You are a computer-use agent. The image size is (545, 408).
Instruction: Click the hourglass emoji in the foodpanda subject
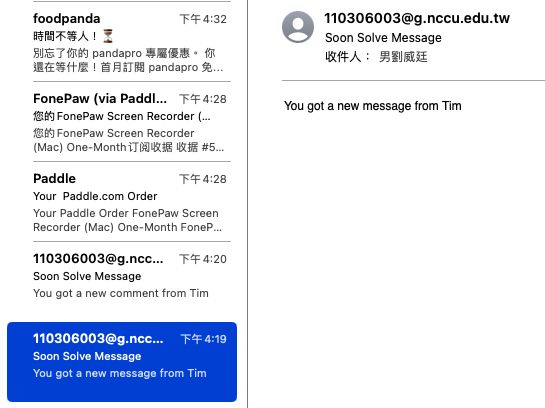coord(108,36)
